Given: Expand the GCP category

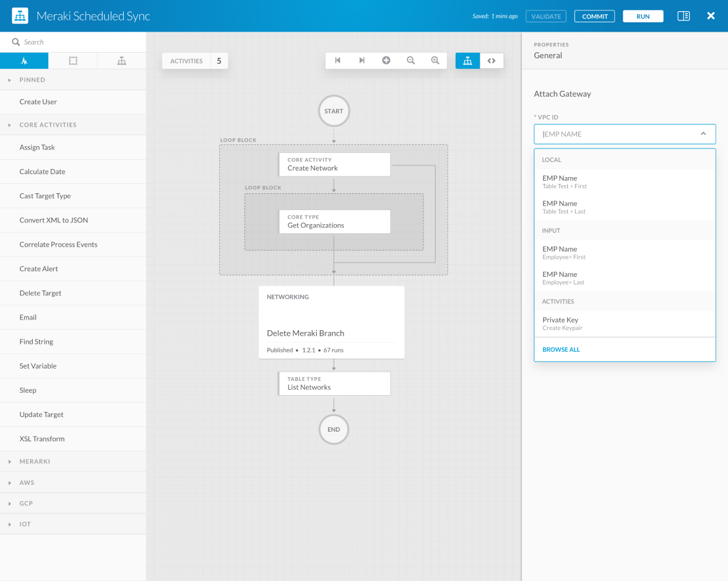Looking at the screenshot, I should pos(26,504).
